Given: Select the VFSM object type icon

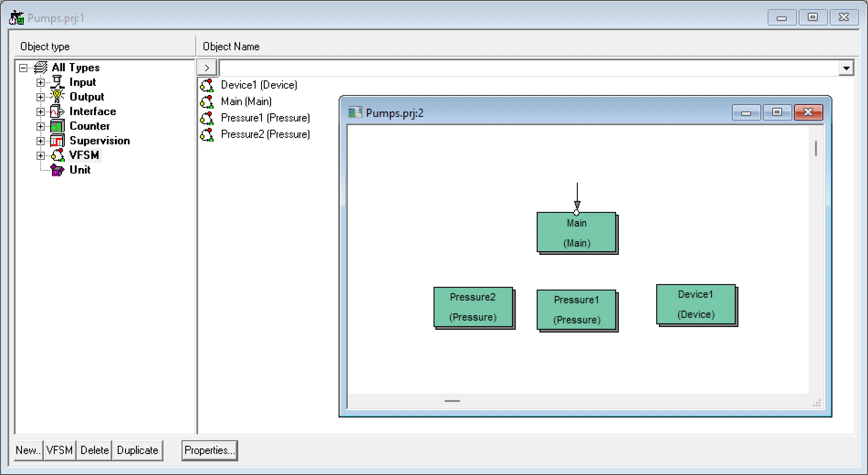Looking at the screenshot, I should tap(57, 155).
